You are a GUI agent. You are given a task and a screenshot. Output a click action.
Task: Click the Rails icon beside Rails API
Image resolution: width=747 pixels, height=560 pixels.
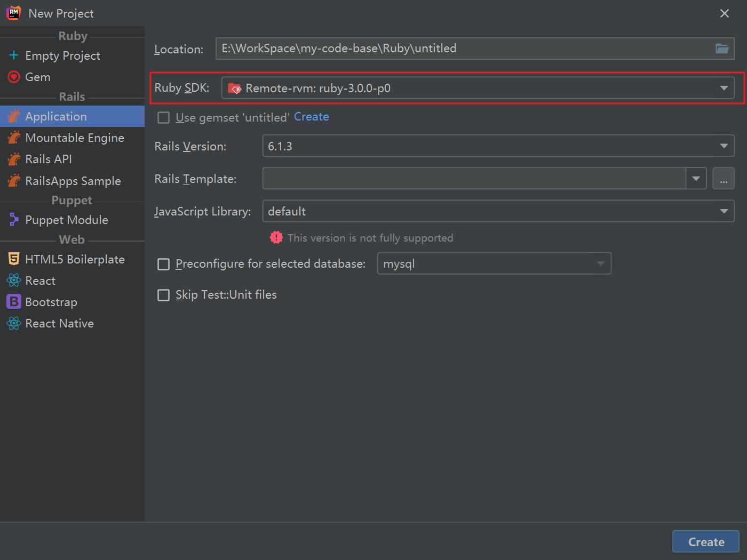click(14, 158)
